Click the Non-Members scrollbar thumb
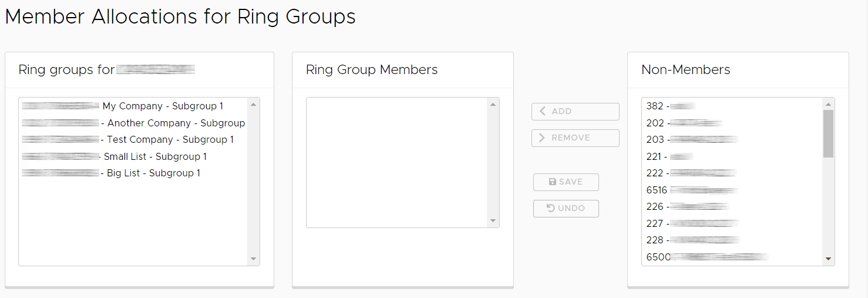Image resolution: width=868 pixels, height=298 pixels. [x=828, y=134]
